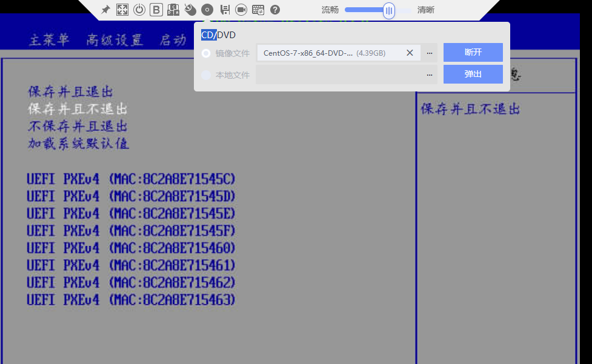Open the 高级设置 BIOS tab
Screen dimensions: 592x364
115,39
